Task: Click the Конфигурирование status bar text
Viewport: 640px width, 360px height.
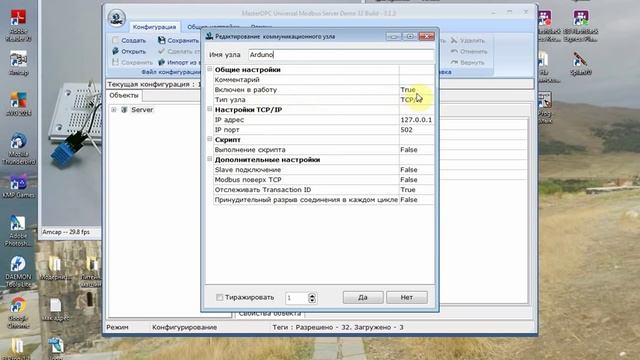Action: (184, 327)
